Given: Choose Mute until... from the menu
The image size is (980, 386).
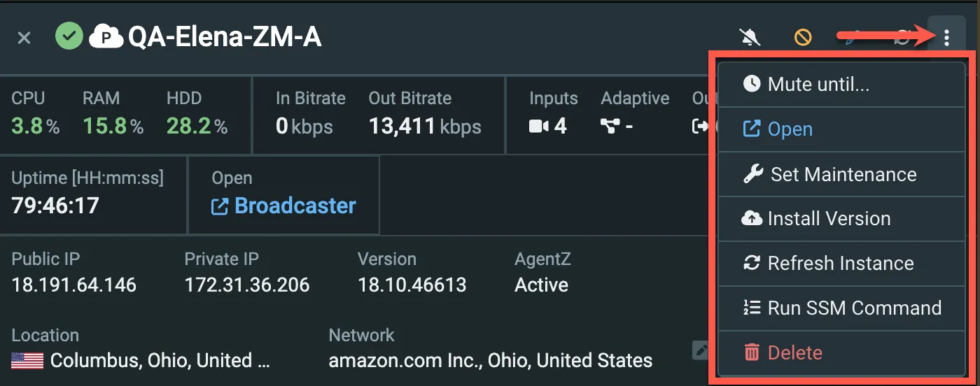Looking at the screenshot, I should 842,85.
